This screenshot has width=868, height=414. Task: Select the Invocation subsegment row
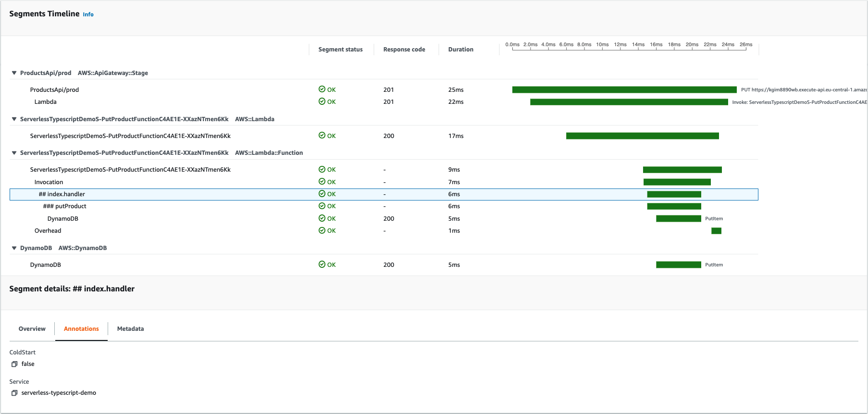pos(49,182)
